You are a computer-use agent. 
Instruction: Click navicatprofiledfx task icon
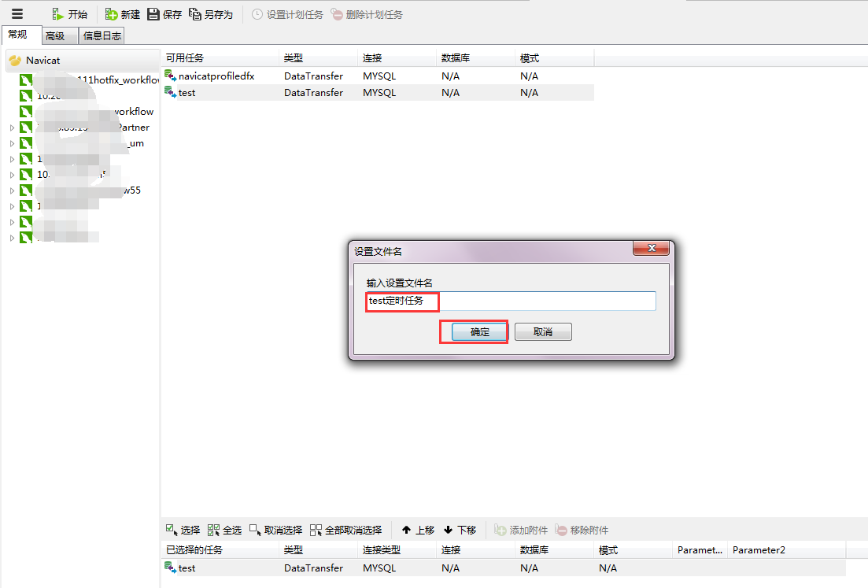click(171, 76)
